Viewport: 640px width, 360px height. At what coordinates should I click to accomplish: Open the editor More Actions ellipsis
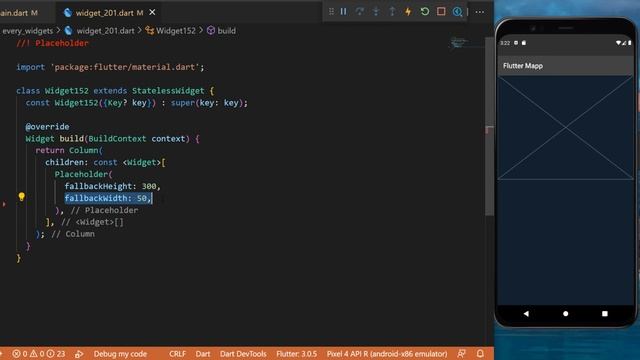(480, 12)
